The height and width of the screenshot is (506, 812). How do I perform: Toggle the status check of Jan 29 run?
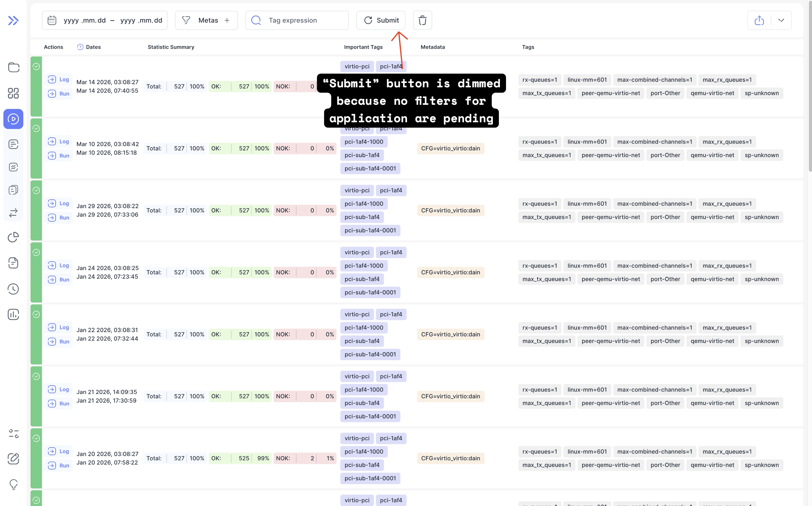36,190
